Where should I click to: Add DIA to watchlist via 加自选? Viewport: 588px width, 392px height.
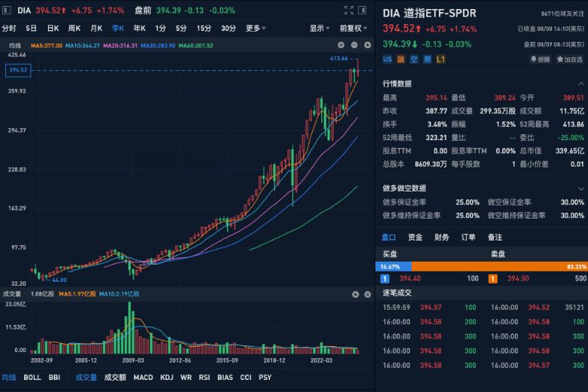point(570,60)
